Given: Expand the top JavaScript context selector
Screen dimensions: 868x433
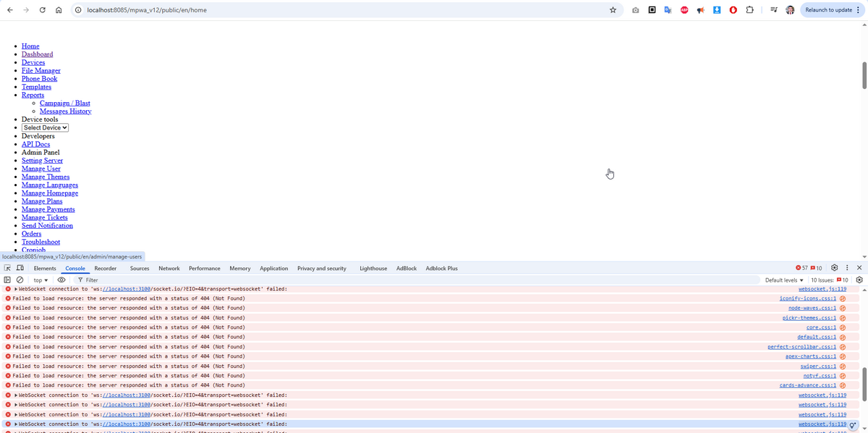Looking at the screenshot, I should tap(41, 280).
